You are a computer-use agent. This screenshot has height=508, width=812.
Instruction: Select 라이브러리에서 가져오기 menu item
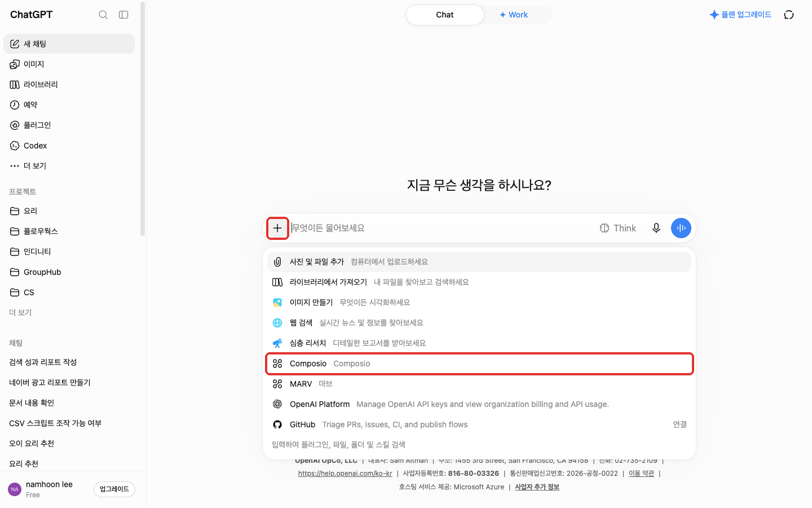[x=479, y=282]
